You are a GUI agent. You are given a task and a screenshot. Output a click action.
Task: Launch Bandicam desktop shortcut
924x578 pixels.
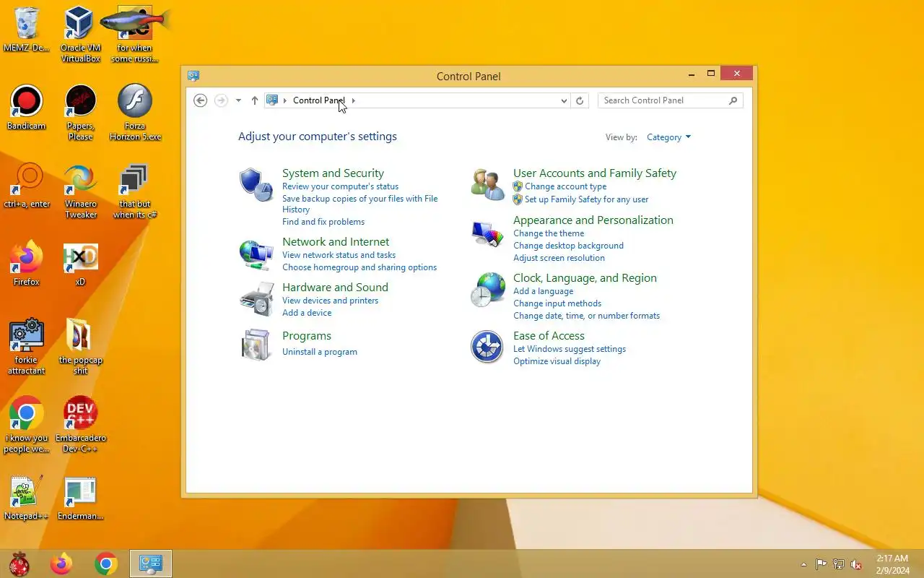pos(27,108)
